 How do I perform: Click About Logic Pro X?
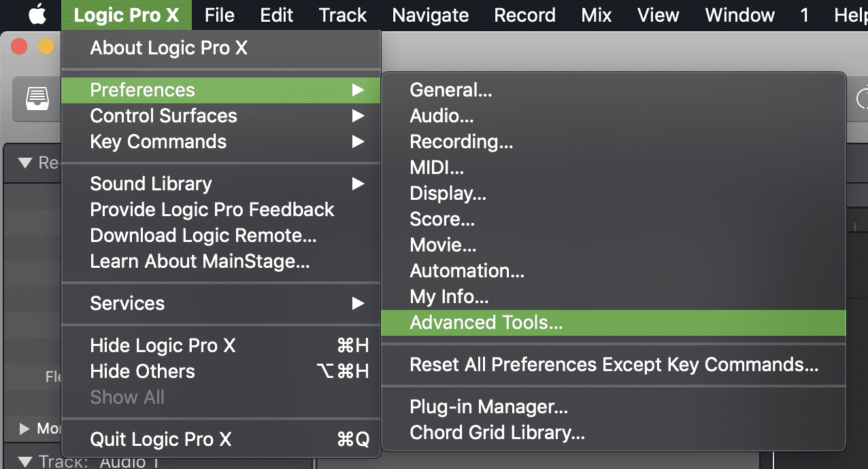pos(169,48)
